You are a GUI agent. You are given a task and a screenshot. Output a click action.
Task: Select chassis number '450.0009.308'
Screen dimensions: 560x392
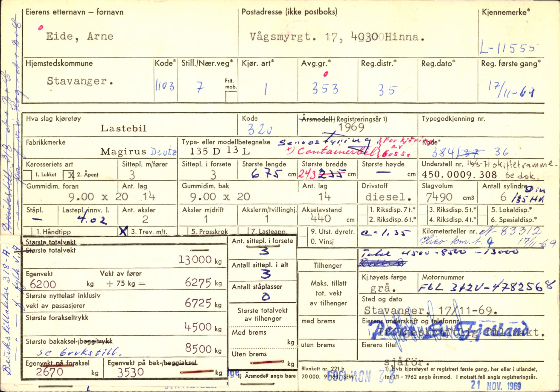459,175
